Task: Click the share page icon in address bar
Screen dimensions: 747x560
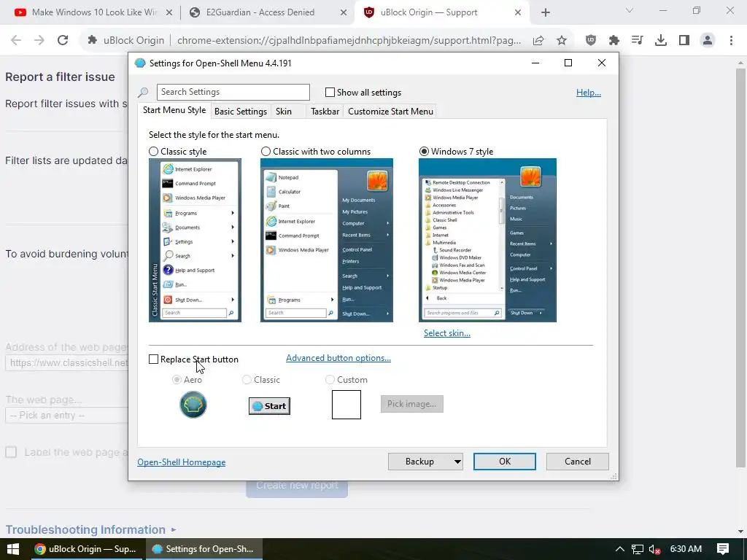Action: pyautogui.click(x=538, y=41)
